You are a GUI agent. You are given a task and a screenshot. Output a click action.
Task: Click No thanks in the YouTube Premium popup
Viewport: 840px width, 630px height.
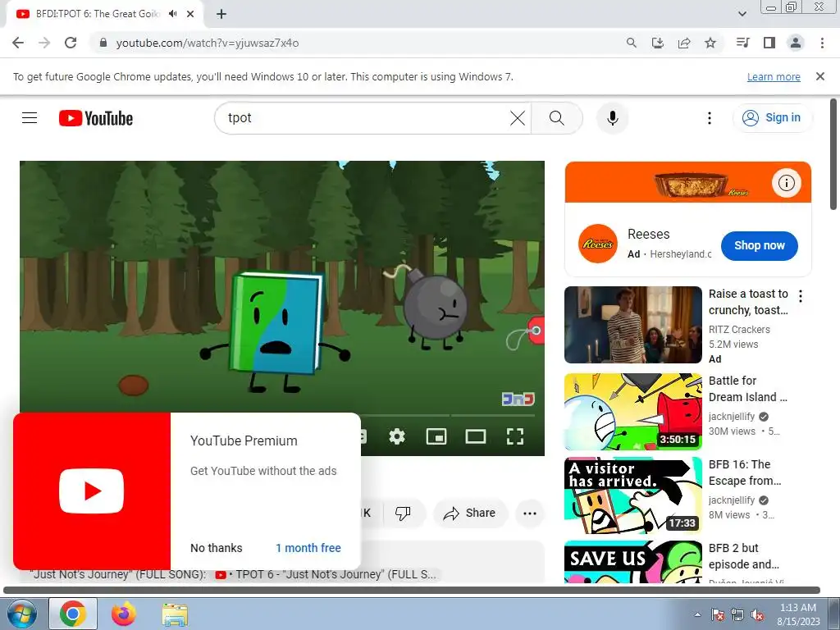point(217,547)
